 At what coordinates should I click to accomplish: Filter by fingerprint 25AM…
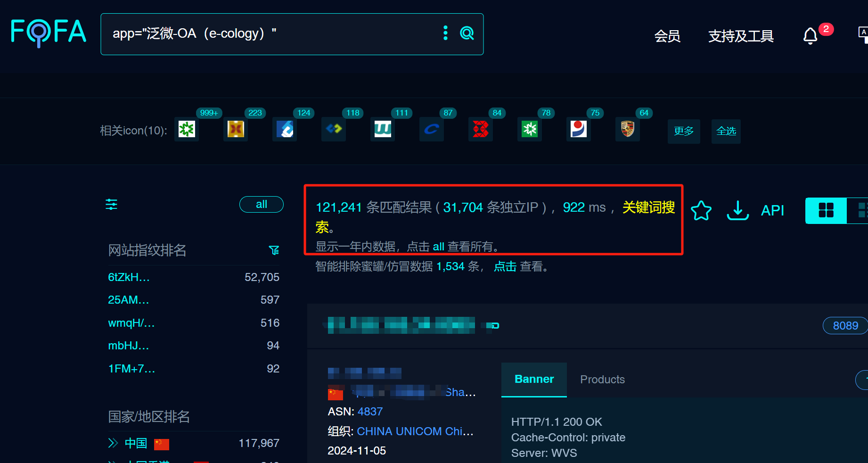(129, 300)
